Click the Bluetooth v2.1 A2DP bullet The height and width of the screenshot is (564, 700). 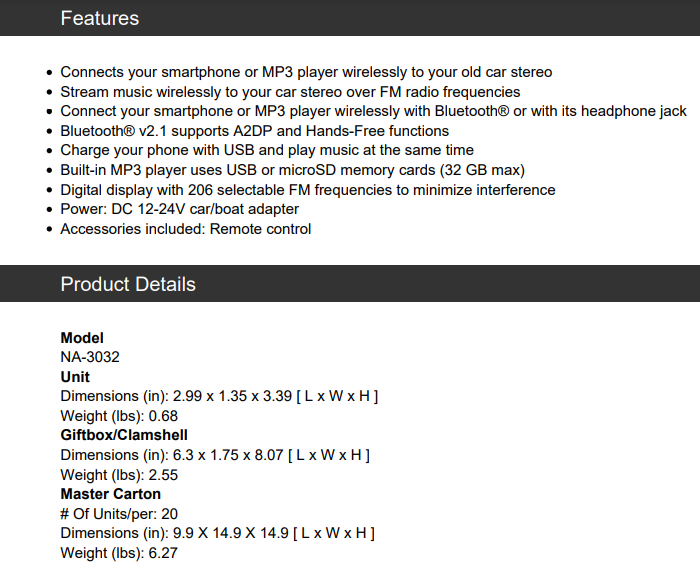pos(254,131)
